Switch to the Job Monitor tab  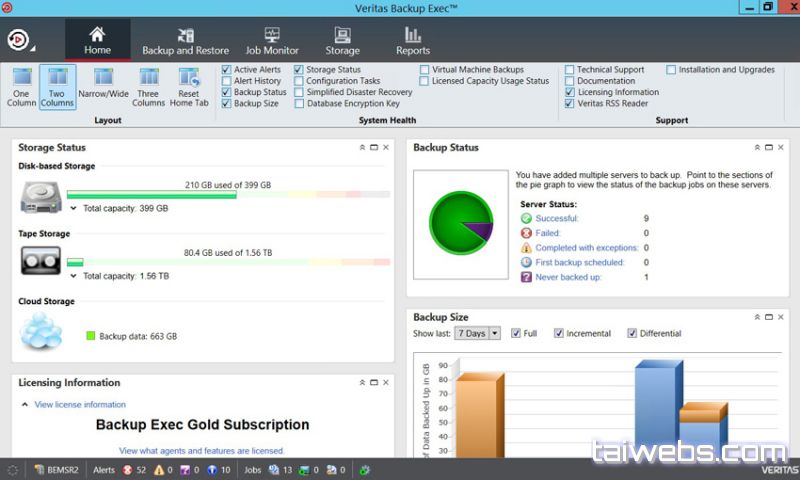pos(272,41)
